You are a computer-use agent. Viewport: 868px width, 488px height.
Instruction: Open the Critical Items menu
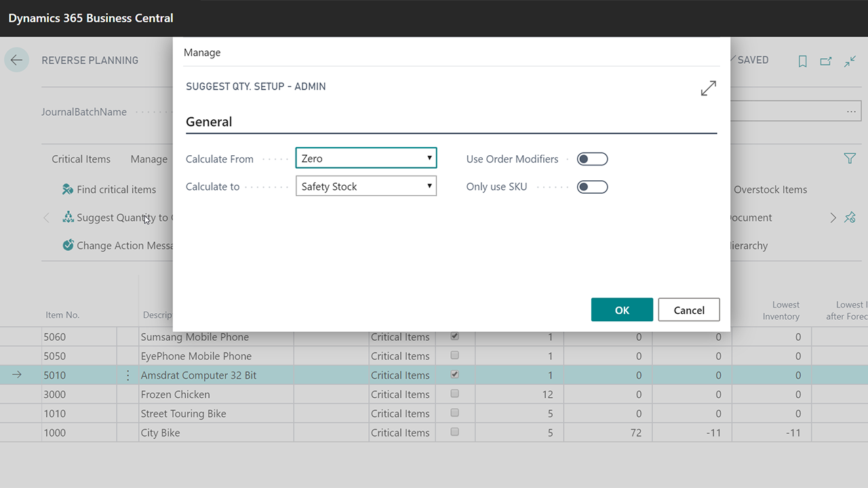pyautogui.click(x=81, y=159)
